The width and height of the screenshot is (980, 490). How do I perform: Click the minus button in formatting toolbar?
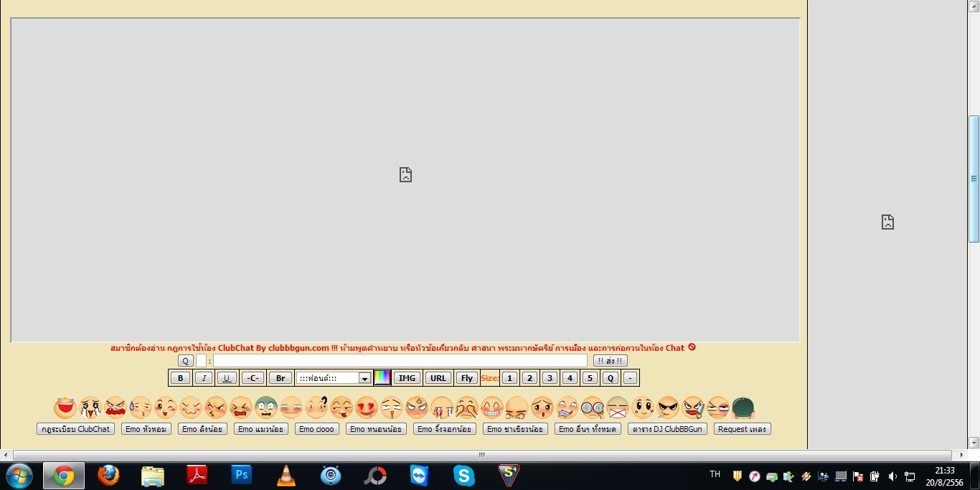point(630,378)
